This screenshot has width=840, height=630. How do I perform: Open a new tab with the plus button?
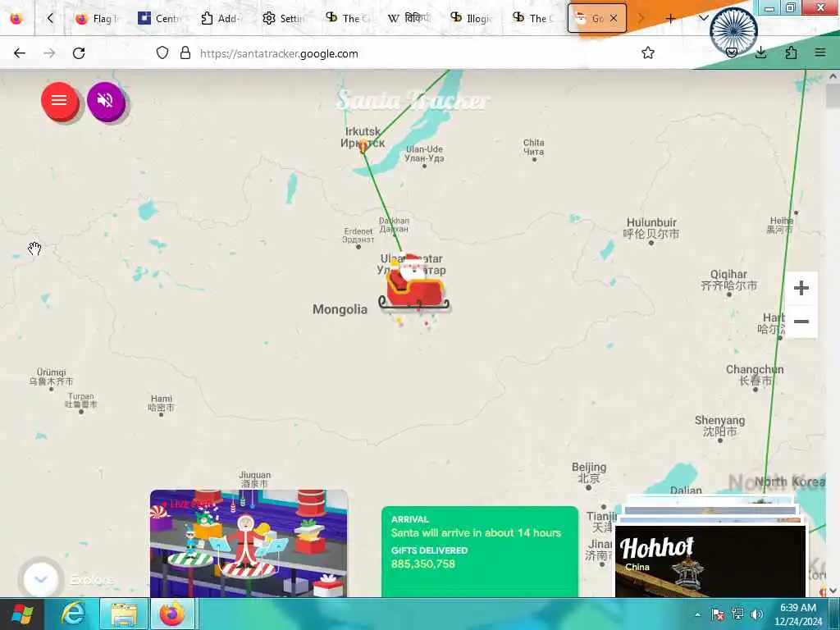(x=670, y=18)
